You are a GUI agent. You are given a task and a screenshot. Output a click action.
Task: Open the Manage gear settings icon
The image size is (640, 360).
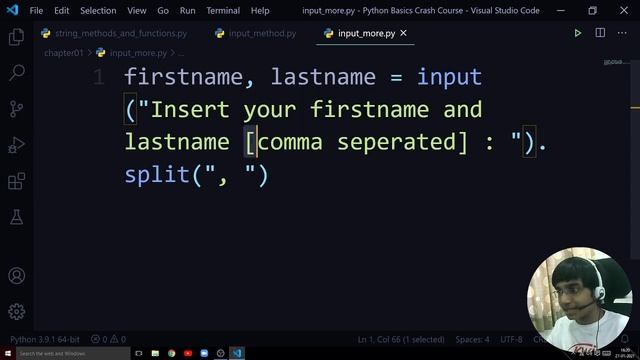tap(16, 312)
